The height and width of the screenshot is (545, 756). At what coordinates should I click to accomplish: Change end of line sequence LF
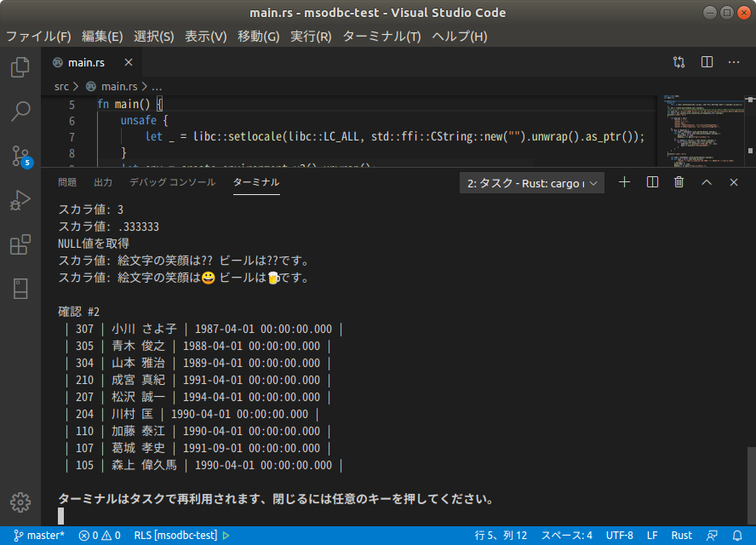[652, 536]
